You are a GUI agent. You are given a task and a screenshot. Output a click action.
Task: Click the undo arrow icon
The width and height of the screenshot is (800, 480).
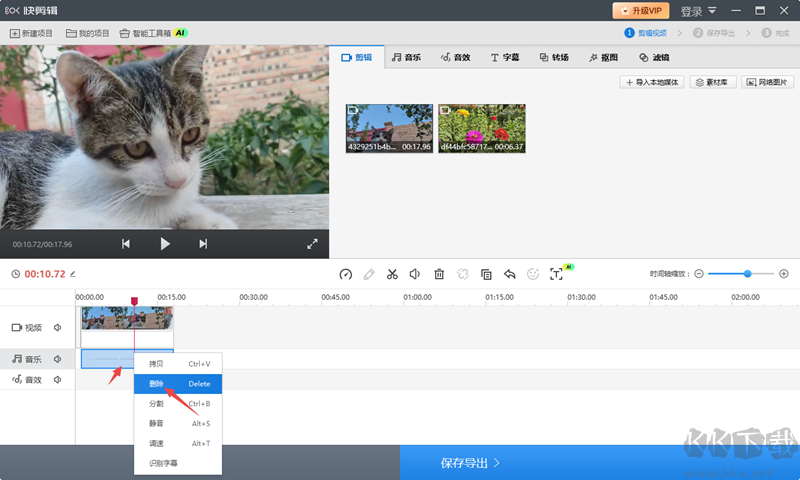tap(509, 274)
